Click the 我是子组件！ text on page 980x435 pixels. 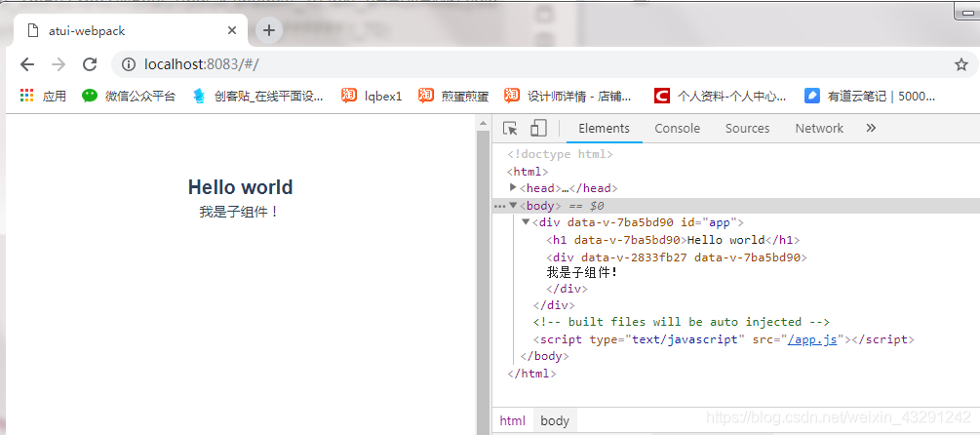click(239, 212)
